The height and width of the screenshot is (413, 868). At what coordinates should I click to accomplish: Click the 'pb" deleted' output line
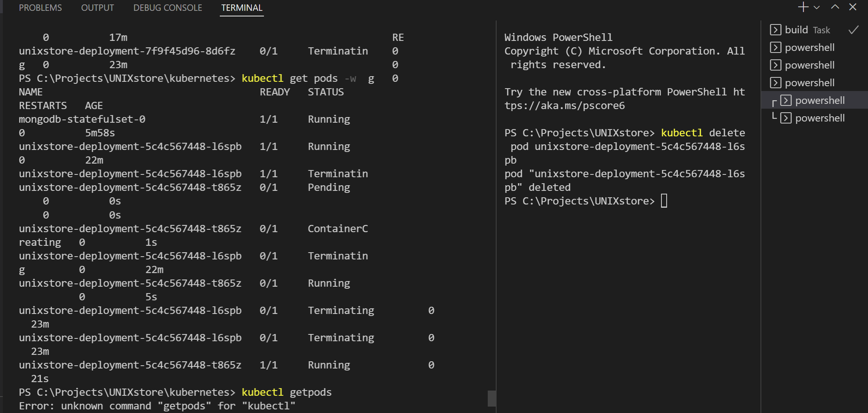point(537,188)
